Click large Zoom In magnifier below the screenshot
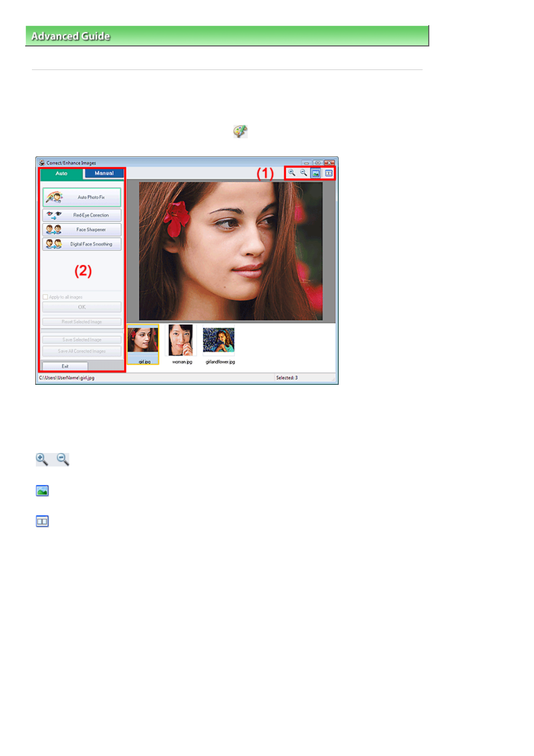The height and width of the screenshot is (756, 534). (x=42, y=459)
